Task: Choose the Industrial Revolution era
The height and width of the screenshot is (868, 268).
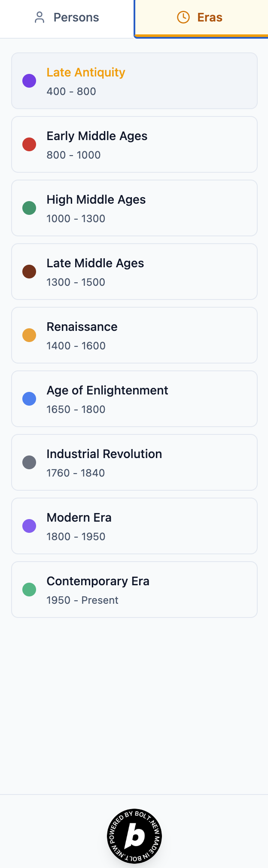Action: pos(134,462)
